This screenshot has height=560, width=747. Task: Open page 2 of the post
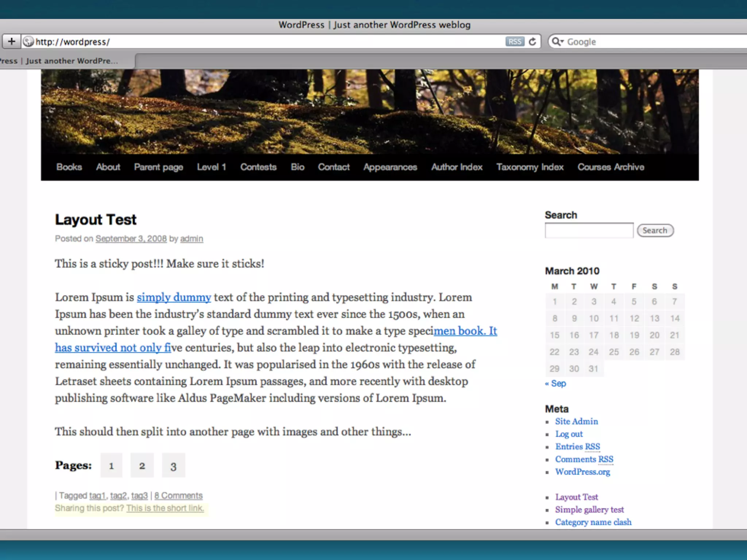[142, 466]
